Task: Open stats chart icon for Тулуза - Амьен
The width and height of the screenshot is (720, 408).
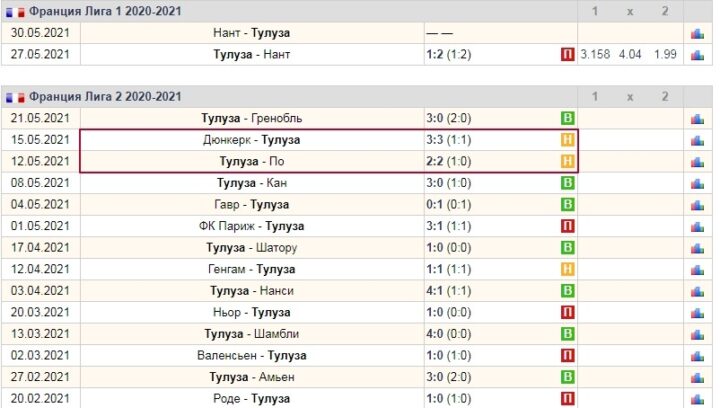Action: pyautogui.click(x=697, y=378)
